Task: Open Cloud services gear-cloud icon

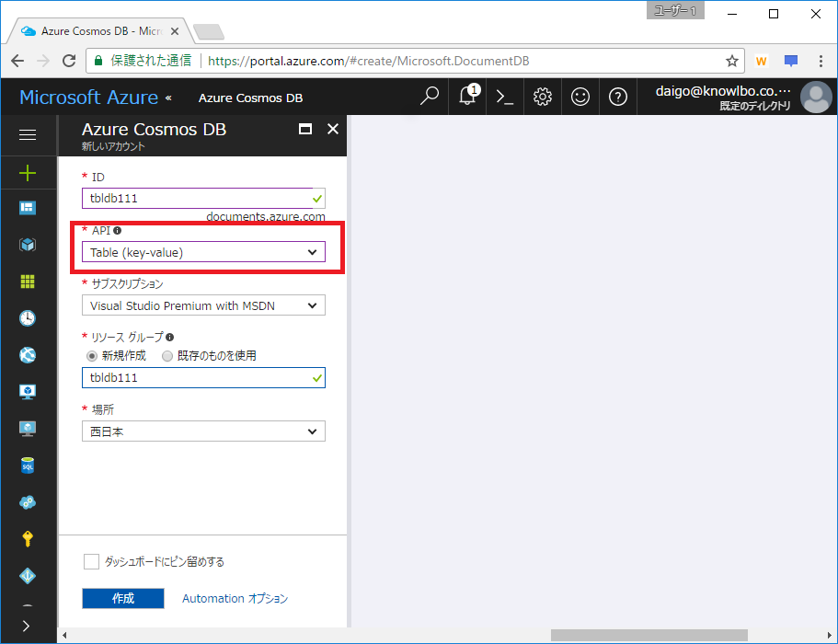Action: [28, 502]
